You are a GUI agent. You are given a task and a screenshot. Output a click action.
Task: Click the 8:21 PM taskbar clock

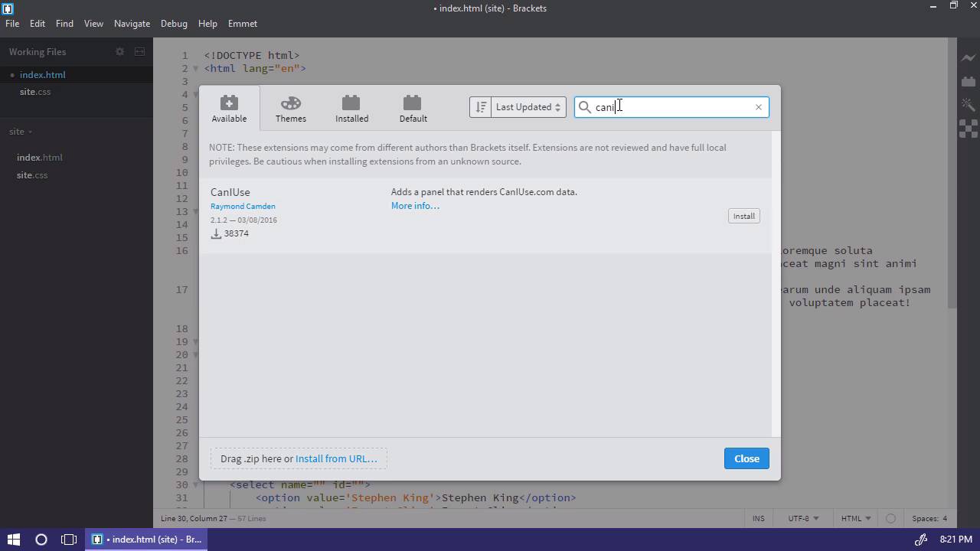956,540
